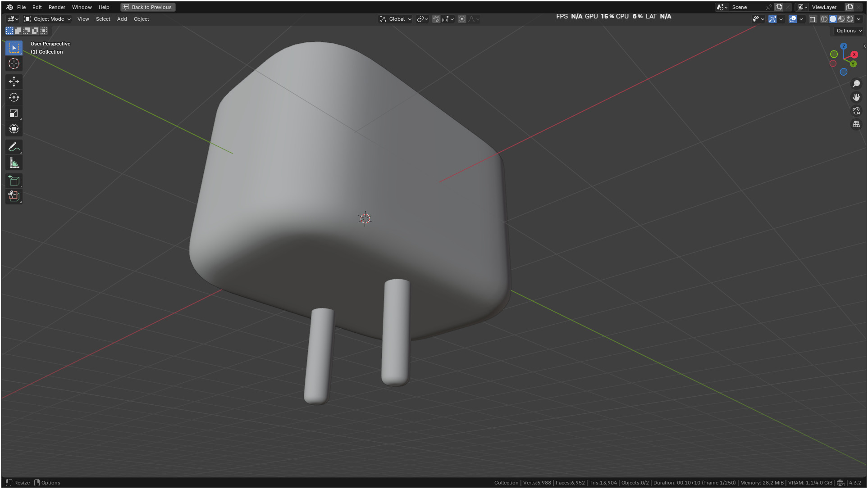Viewport: 868px width, 489px height.
Task: Select the Scale tool
Action: (14, 113)
